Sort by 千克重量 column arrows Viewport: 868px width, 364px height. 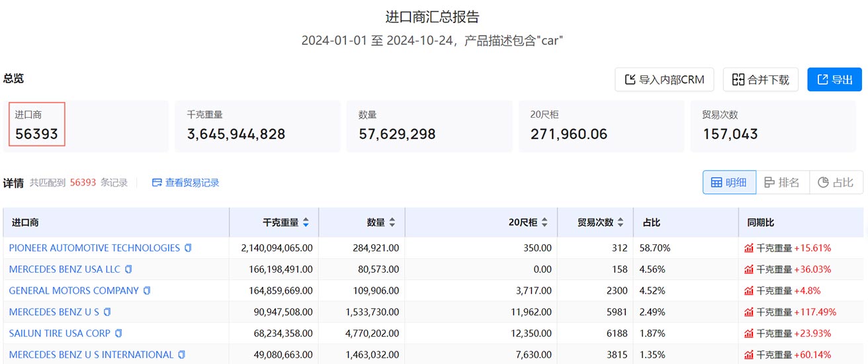point(306,223)
